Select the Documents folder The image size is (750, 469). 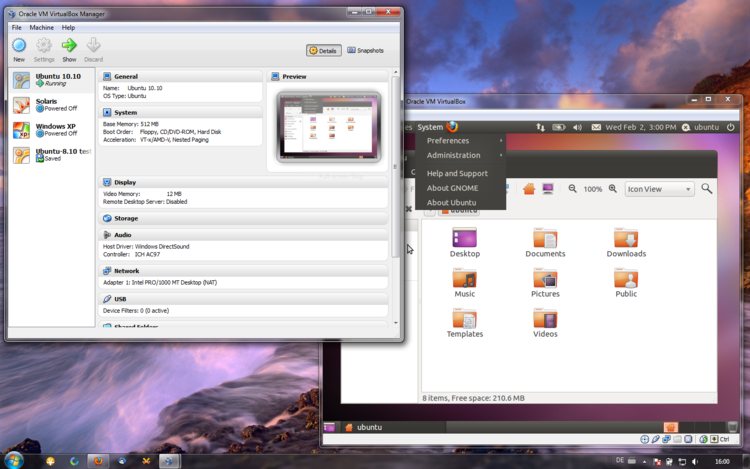pyautogui.click(x=545, y=243)
